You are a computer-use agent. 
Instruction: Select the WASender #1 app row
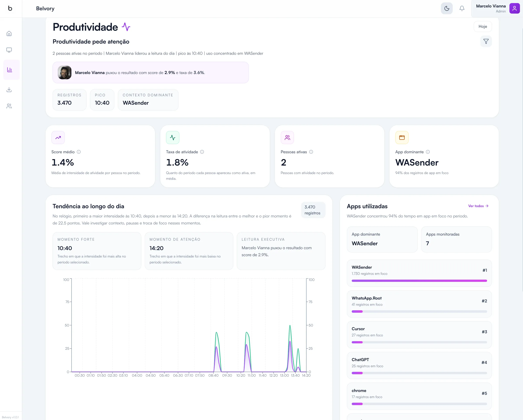pos(419,273)
